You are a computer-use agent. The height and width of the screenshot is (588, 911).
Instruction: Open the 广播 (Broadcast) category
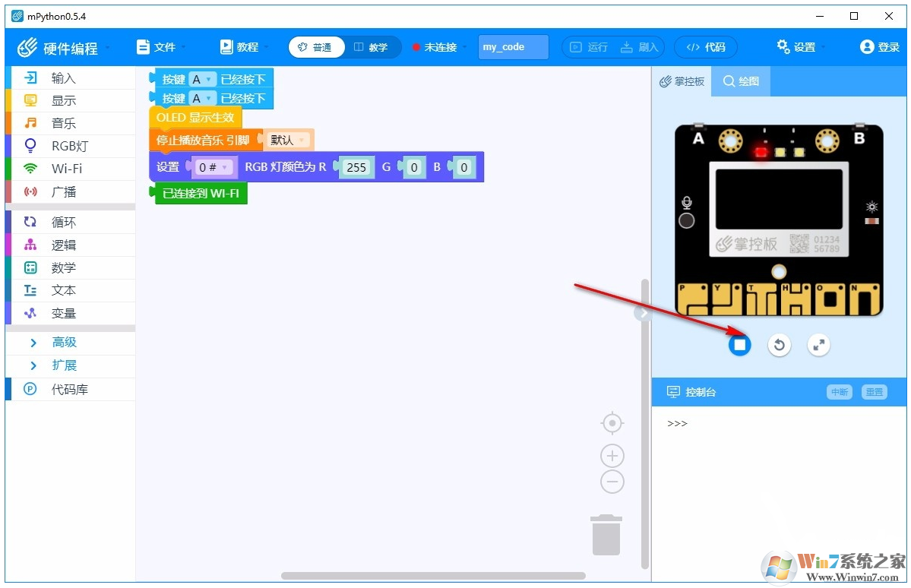[65, 191]
